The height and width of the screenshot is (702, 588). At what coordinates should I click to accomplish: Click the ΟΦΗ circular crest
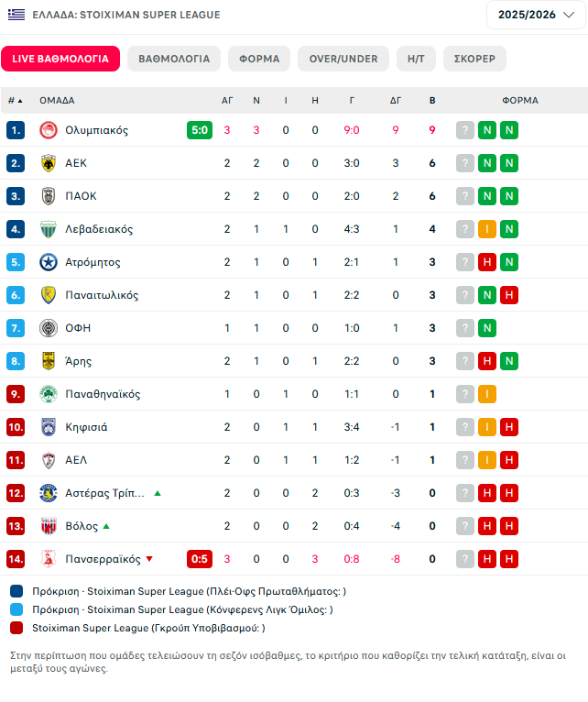(49, 328)
